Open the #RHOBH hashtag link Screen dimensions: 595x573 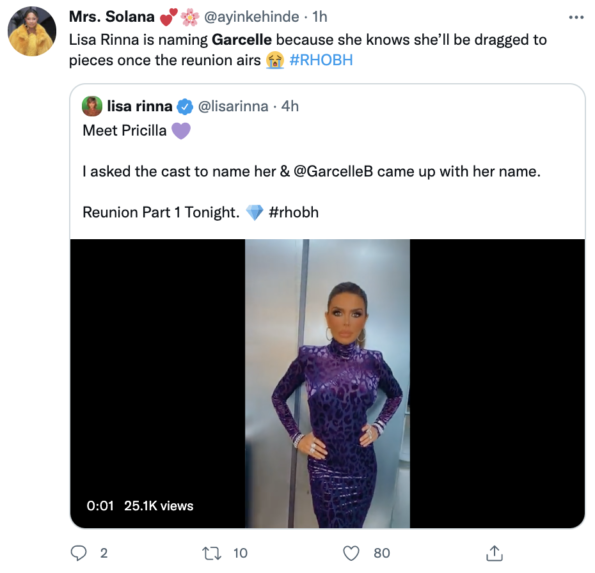[x=321, y=60]
